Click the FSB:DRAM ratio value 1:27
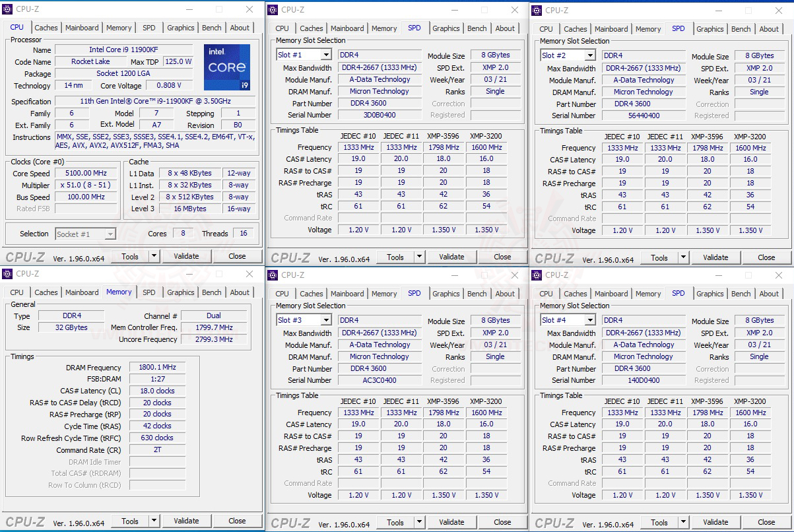Screen dimensions: 794x532 point(157,379)
